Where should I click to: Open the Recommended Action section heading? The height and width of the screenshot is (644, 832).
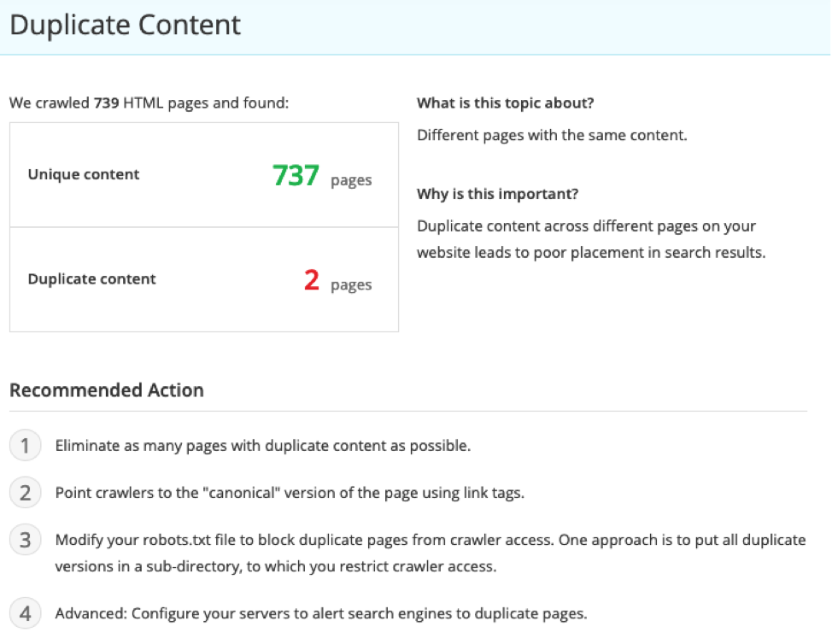106,389
